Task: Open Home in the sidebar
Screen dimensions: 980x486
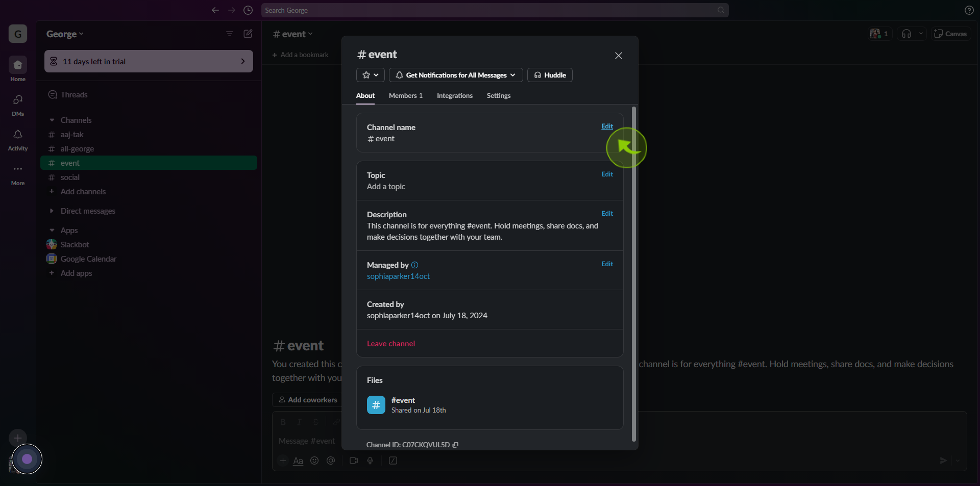Action: (18, 69)
